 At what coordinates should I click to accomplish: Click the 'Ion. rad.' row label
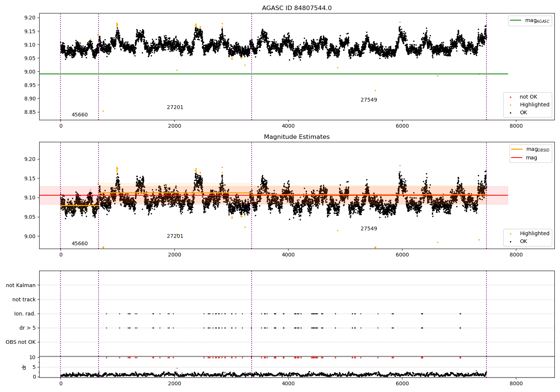point(25,314)
